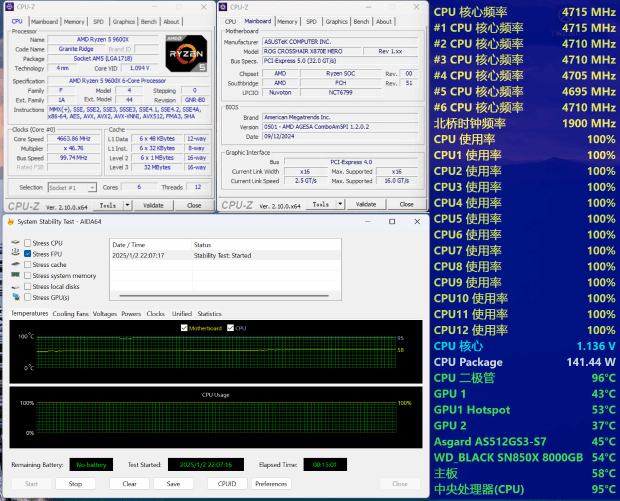Click Validate in right CPU-Z window
This screenshot has width=620, height=501.
pos(366,204)
